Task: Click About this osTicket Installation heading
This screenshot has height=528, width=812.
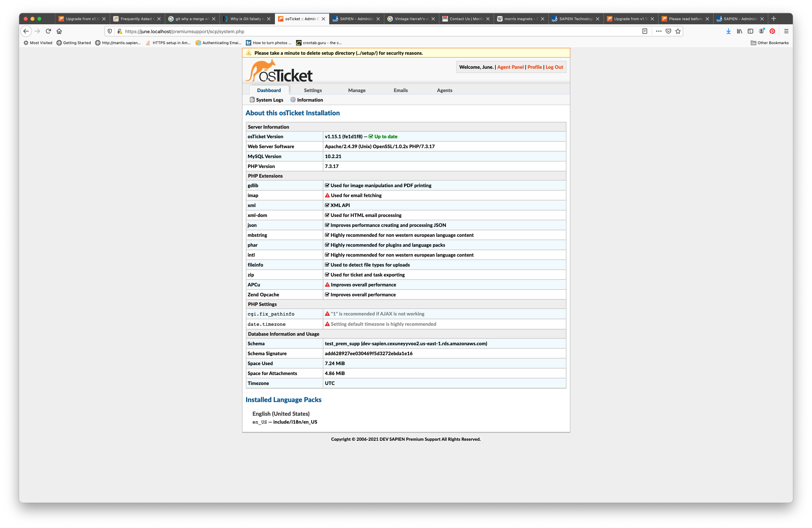Action: pos(293,113)
